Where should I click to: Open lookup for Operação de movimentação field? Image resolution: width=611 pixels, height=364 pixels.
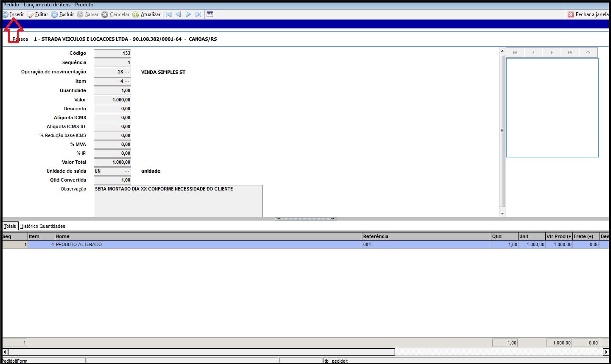click(126, 72)
